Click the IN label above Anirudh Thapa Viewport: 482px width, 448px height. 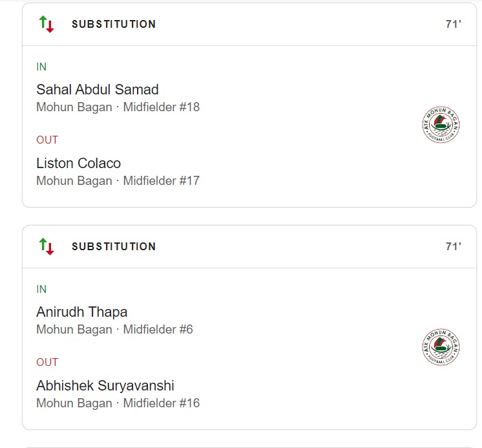[41, 290]
